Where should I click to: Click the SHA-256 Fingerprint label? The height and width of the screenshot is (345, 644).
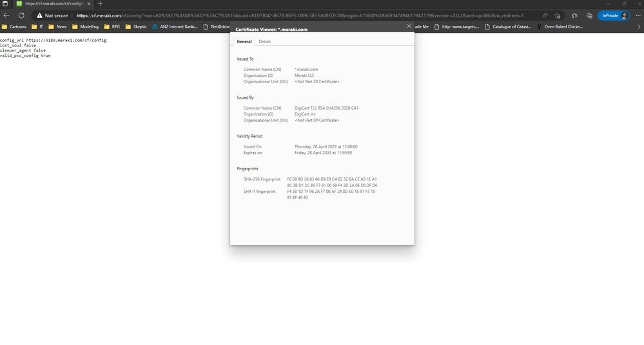point(262,179)
